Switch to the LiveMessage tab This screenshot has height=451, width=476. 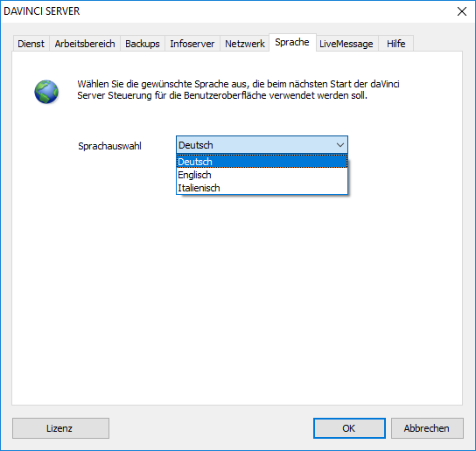click(x=346, y=44)
